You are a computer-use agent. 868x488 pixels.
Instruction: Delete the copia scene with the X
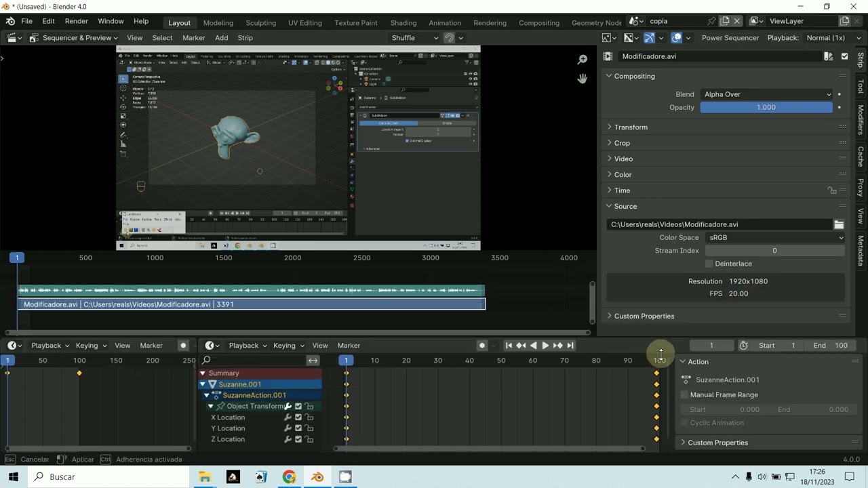pos(737,21)
